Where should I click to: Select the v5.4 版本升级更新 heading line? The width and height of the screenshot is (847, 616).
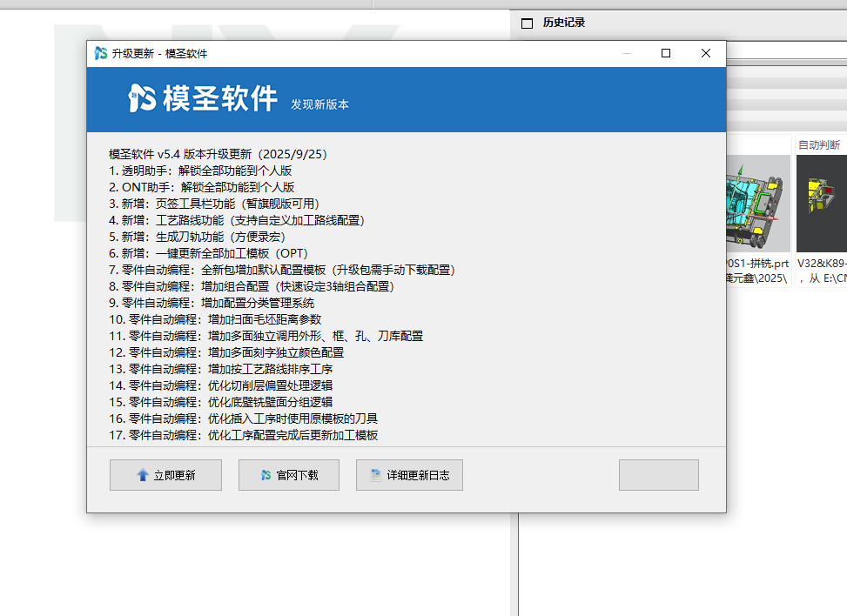click(x=218, y=154)
